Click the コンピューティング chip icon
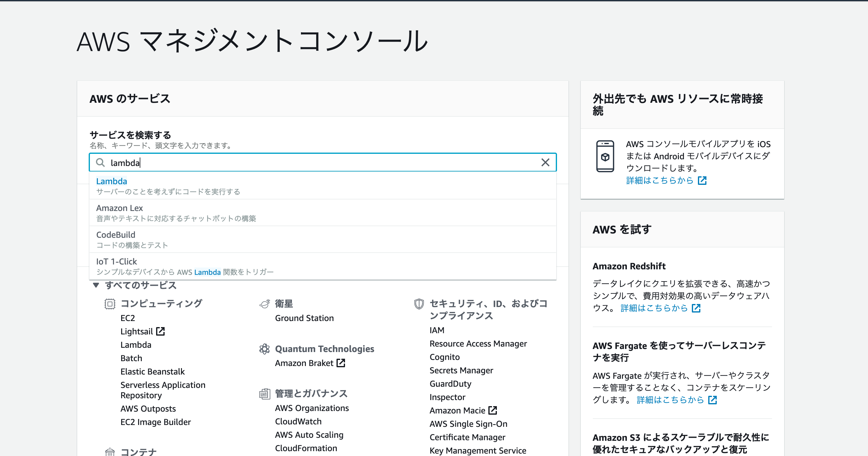This screenshot has width=868, height=456. point(110,304)
